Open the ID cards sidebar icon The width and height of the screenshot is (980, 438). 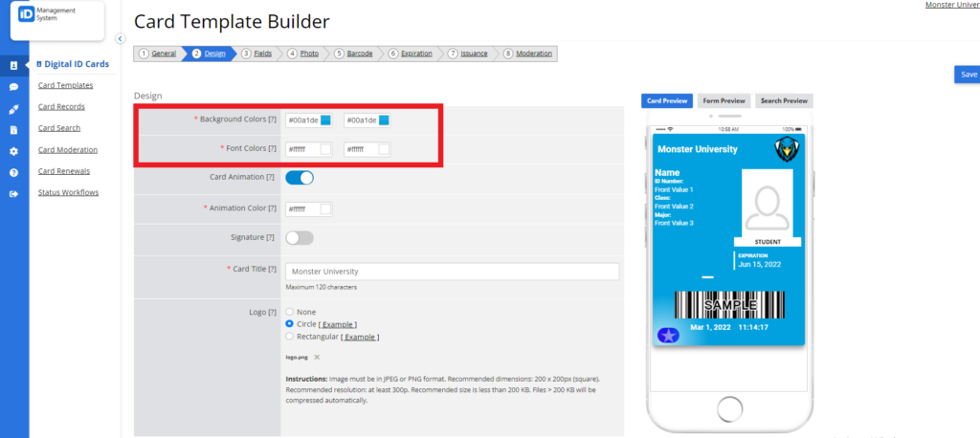[x=13, y=65]
